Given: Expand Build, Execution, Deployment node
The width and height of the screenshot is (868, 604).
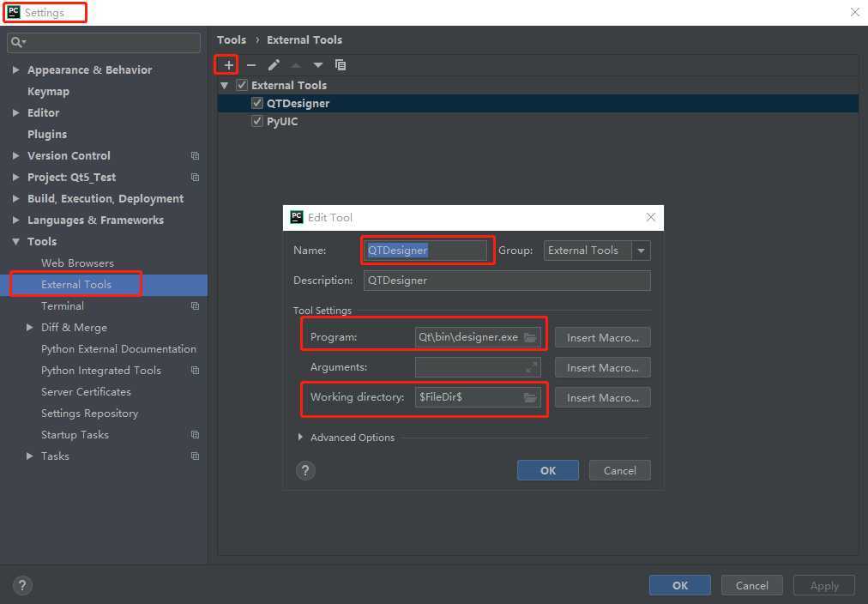Looking at the screenshot, I should pyautogui.click(x=15, y=199).
